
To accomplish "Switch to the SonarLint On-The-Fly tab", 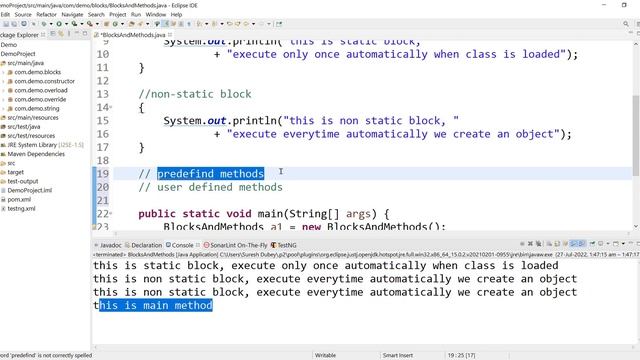I will tap(236, 245).
